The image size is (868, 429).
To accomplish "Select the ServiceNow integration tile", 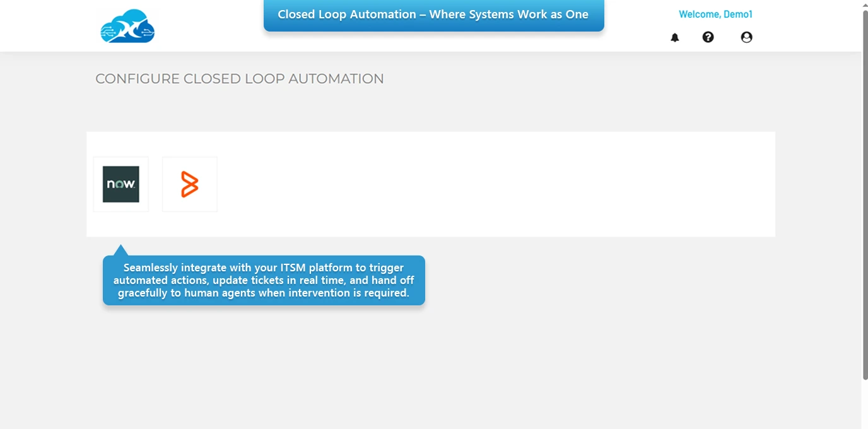I will pos(120,184).
